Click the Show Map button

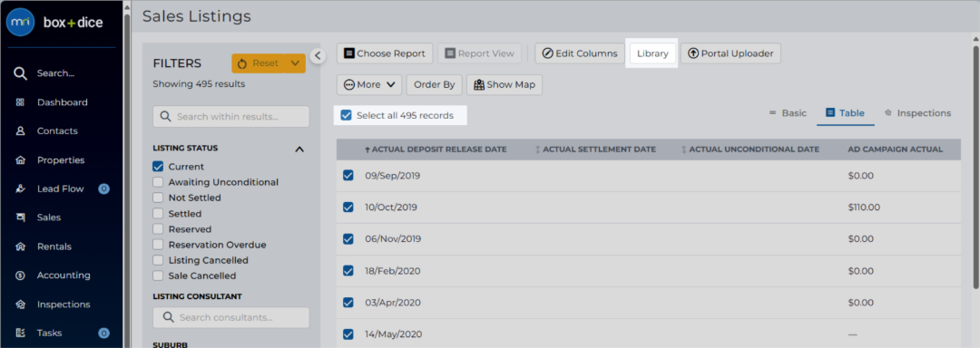[x=505, y=85]
